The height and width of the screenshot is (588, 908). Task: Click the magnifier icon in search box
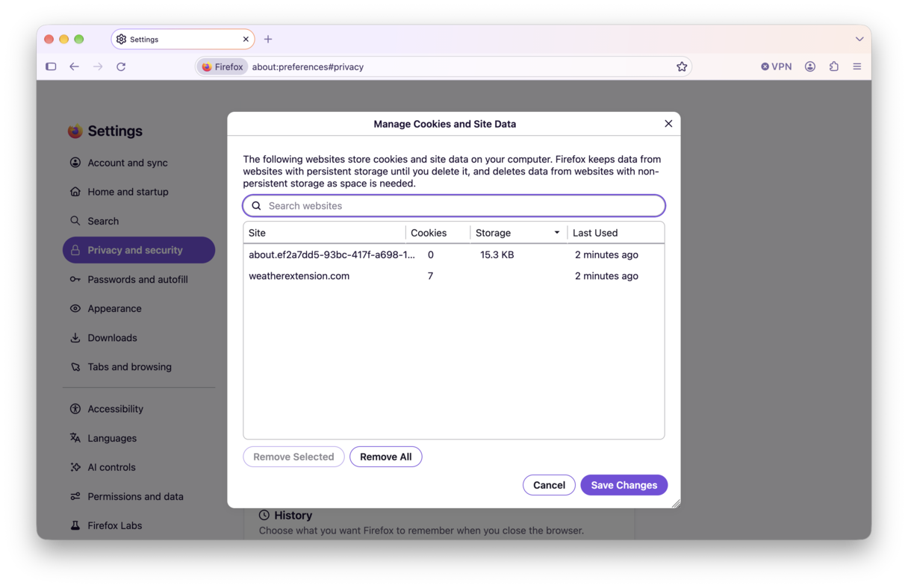(256, 205)
